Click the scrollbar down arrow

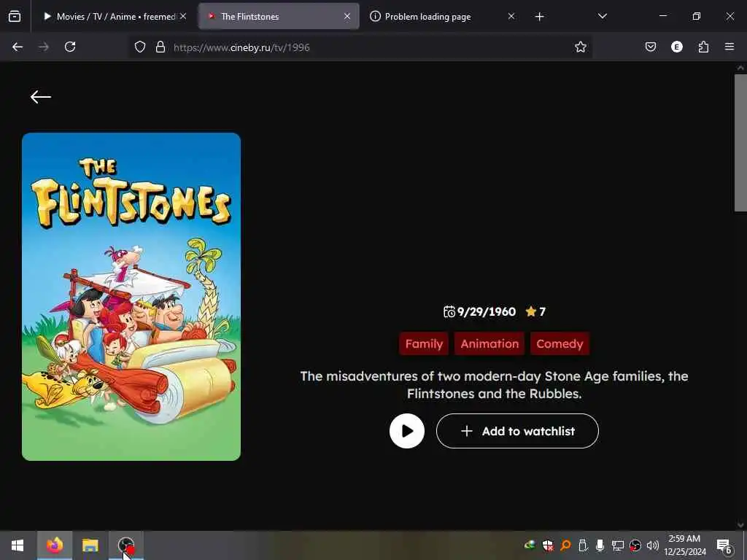740,525
